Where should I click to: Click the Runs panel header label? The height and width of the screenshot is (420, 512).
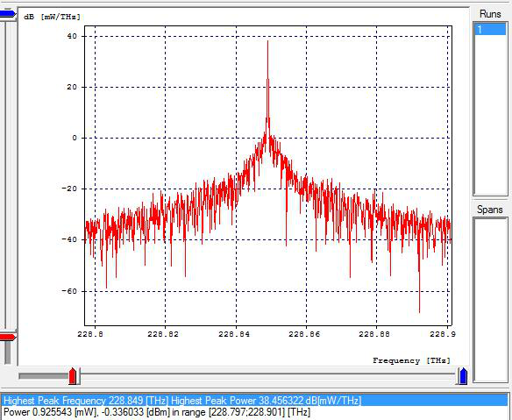(490, 14)
